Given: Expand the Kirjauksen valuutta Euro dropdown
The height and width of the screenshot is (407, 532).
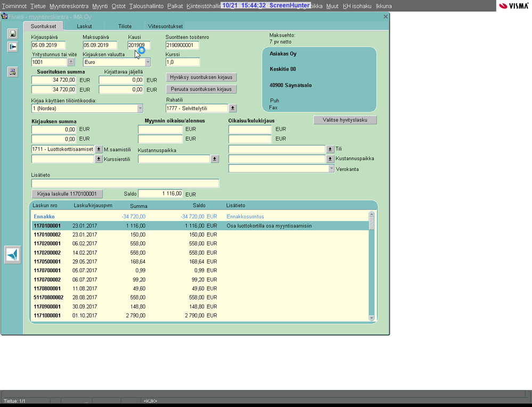Looking at the screenshot, I should (x=148, y=62).
